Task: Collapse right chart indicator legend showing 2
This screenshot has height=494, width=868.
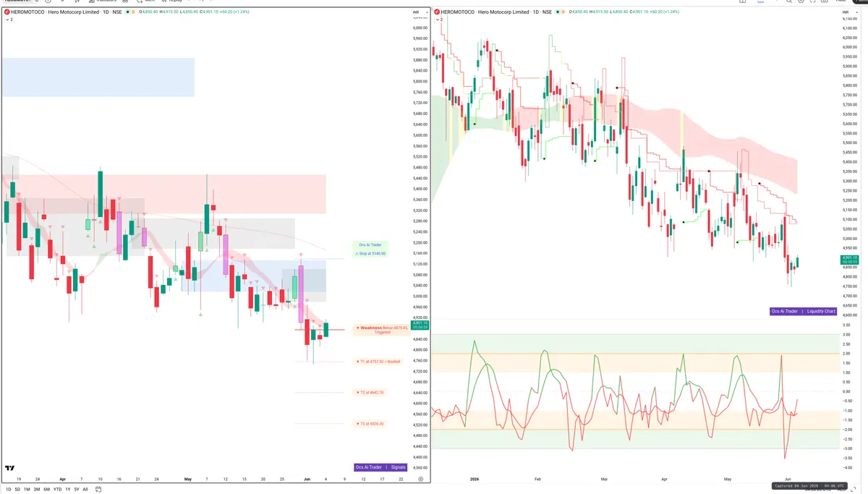Action: tap(438, 20)
